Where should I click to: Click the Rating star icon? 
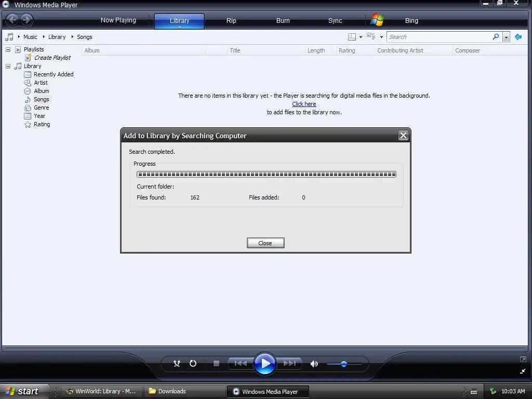pos(28,124)
